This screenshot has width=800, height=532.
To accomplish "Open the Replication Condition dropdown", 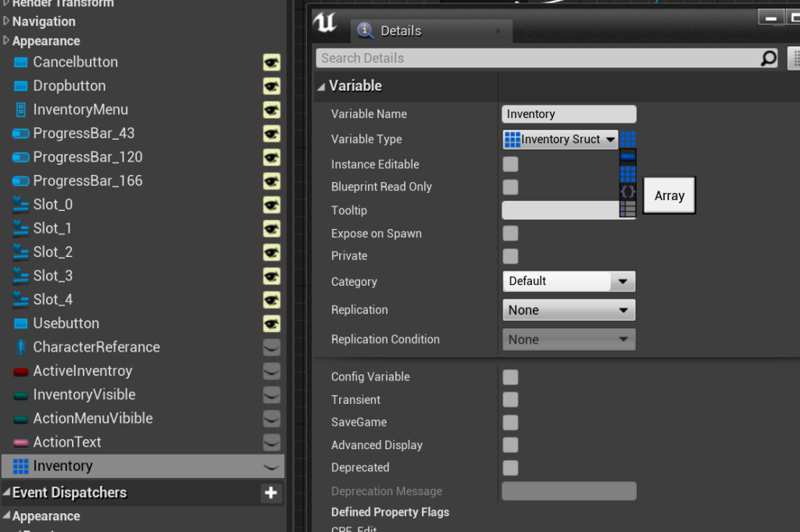I will click(569, 340).
